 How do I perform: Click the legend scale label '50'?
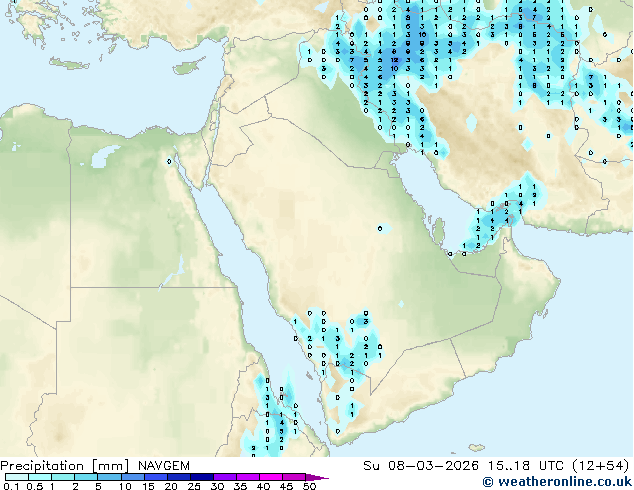[x=309, y=486]
